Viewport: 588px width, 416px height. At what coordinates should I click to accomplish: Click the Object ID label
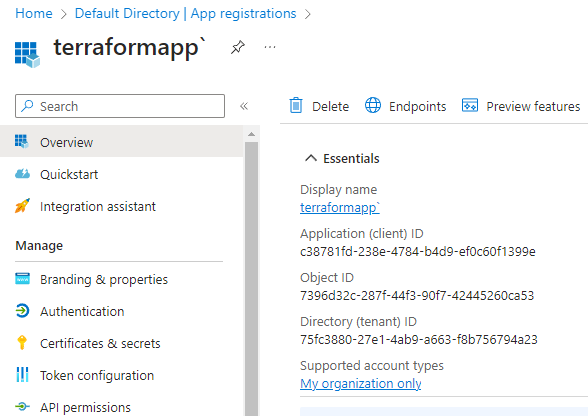[327, 278]
